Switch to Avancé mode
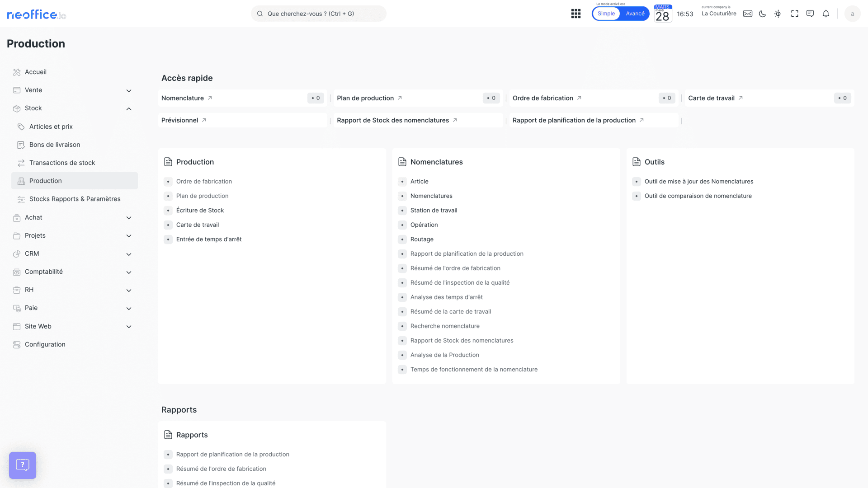The height and width of the screenshot is (488, 868). pos(635,14)
